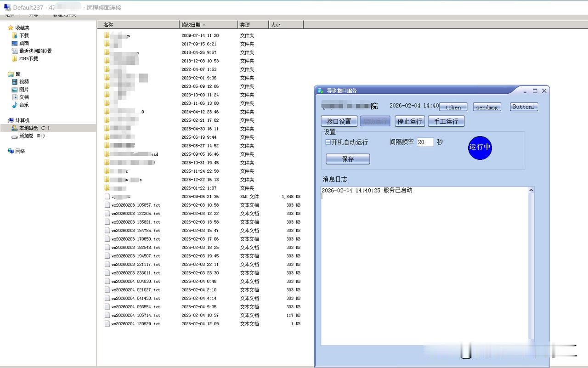
Task: Select file icon of wx20260203 122206.txt
Action: 107,214
